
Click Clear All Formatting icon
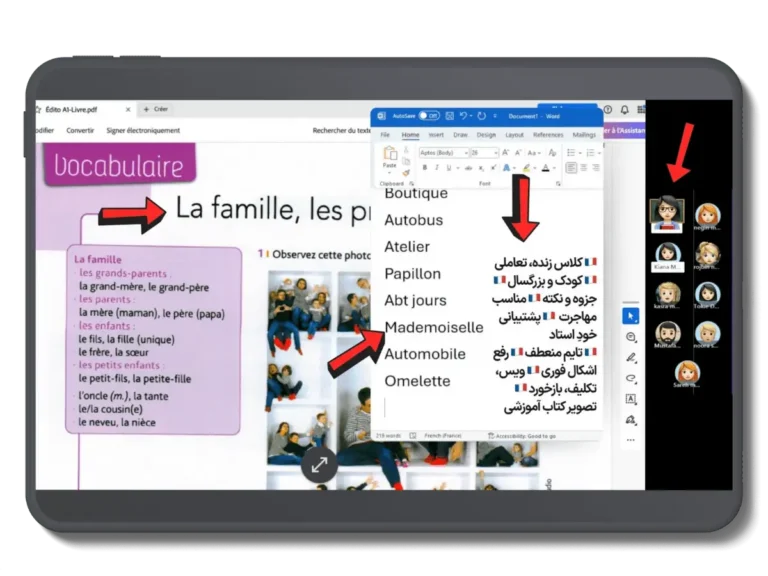pyautogui.click(x=552, y=153)
